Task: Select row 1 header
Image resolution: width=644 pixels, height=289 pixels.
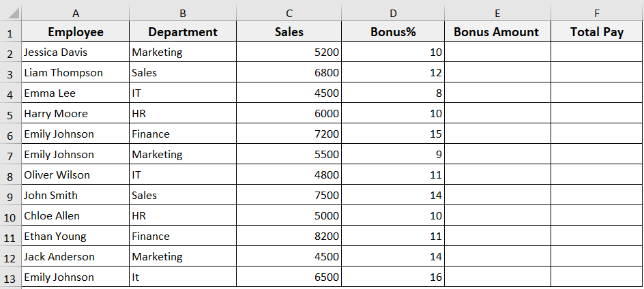Action: point(10,32)
